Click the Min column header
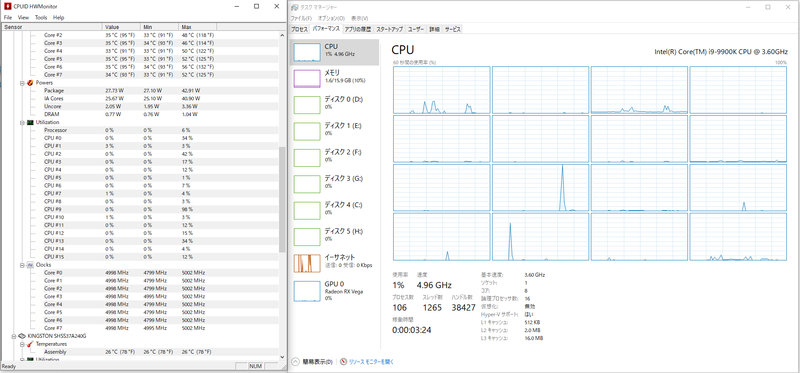Image resolution: width=800 pixels, height=373 pixels. click(160, 27)
